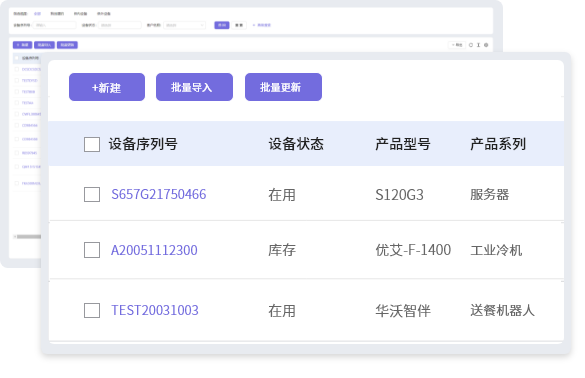Image resolution: width=585 pixels, height=378 pixels.
Task: Click the 设备状态 column header
Action: [x=296, y=144]
